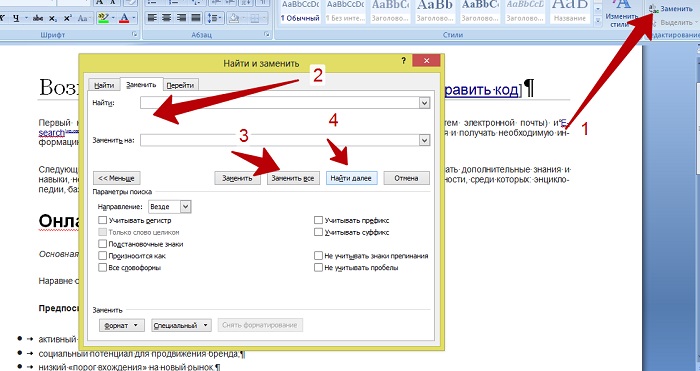Click Заменить in the ribbon
The width and height of the screenshot is (700, 371).
pyautogui.click(x=671, y=8)
